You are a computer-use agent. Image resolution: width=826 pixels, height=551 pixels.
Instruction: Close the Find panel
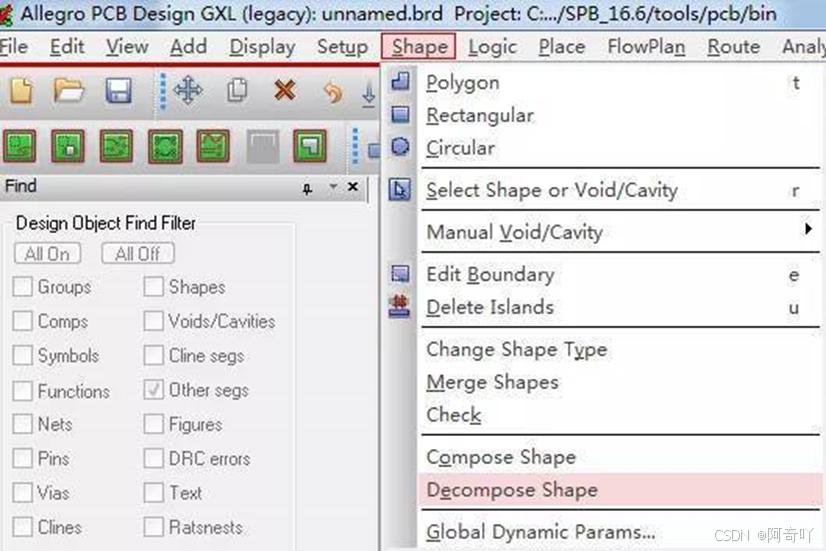point(353,187)
